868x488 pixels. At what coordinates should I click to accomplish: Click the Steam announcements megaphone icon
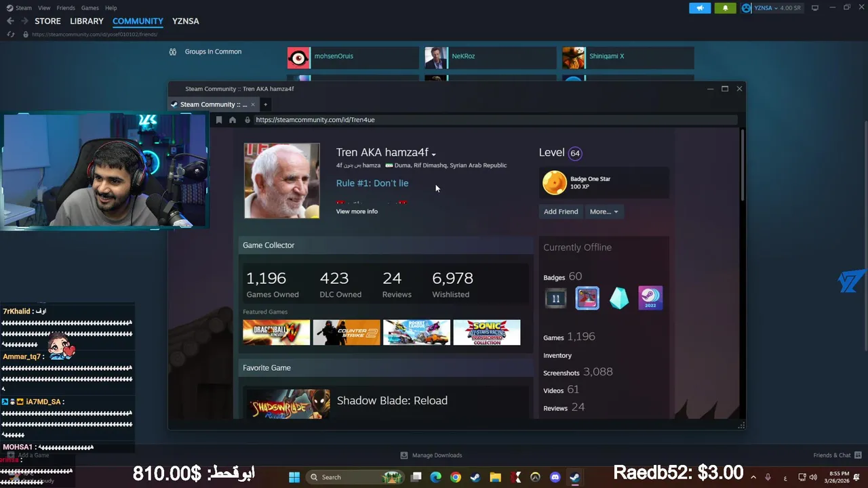coord(700,8)
